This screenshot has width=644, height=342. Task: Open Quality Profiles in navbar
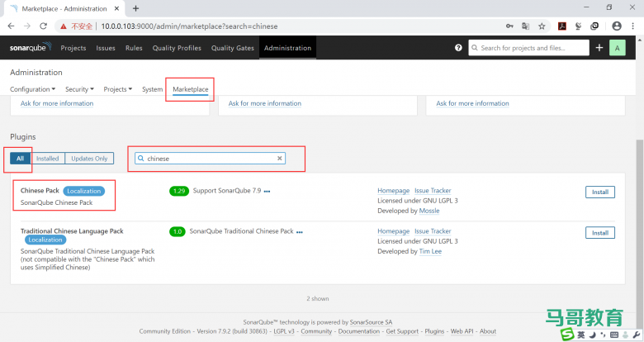click(x=177, y=48)
